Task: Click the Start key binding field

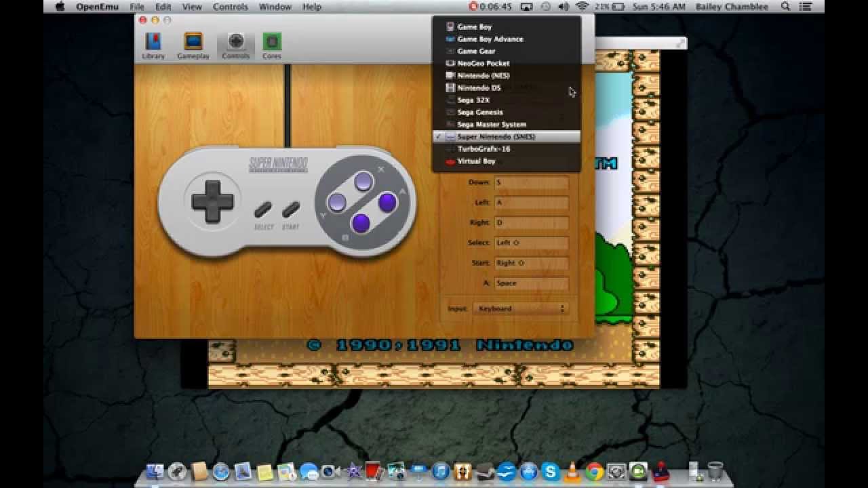Action: click(531, 263)
